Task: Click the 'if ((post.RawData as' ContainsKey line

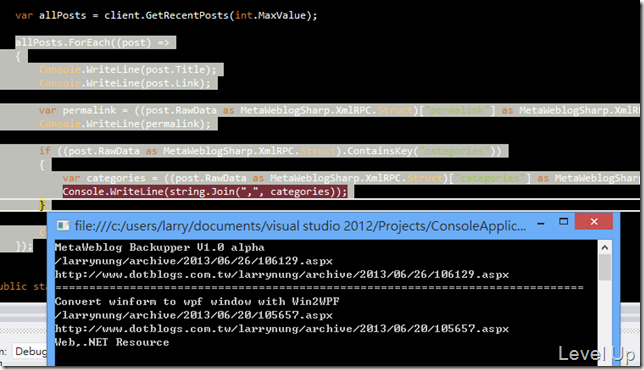Action: 270,151
